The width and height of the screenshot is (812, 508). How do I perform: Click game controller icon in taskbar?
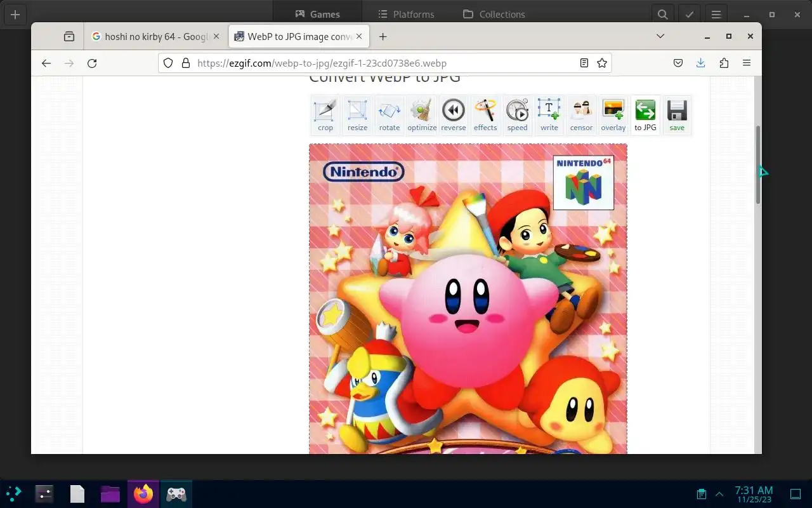click(176, 493)
